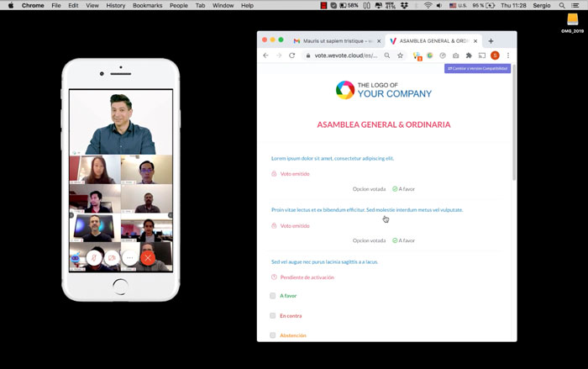Click the forward navigation arrow

pyautogui.click(x=279, y=55)
